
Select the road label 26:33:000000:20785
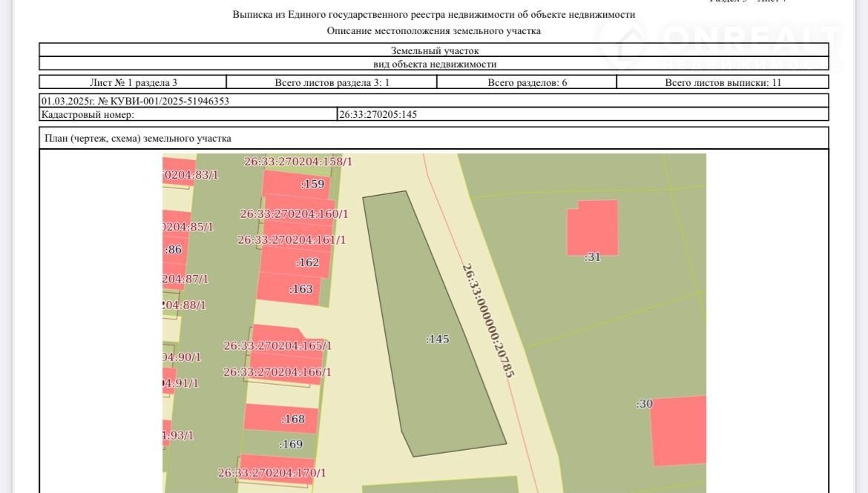(x=488, y=320)
